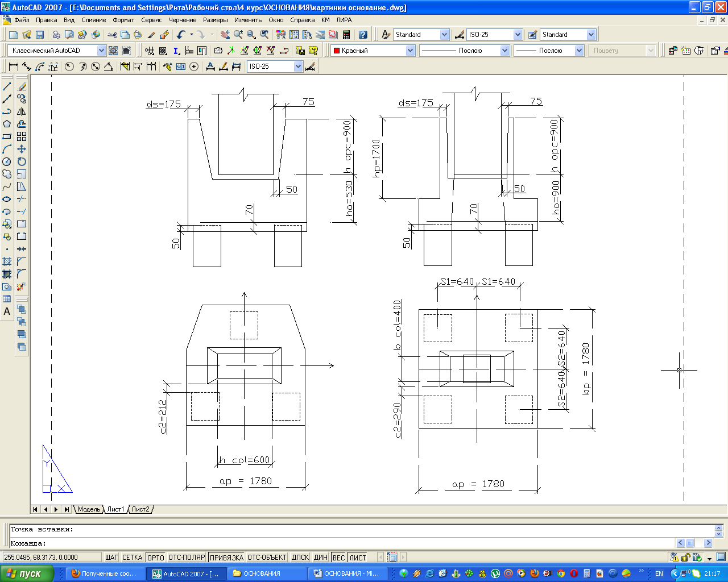Select the Rotate tool
The image size is (728, 582).
22,161
